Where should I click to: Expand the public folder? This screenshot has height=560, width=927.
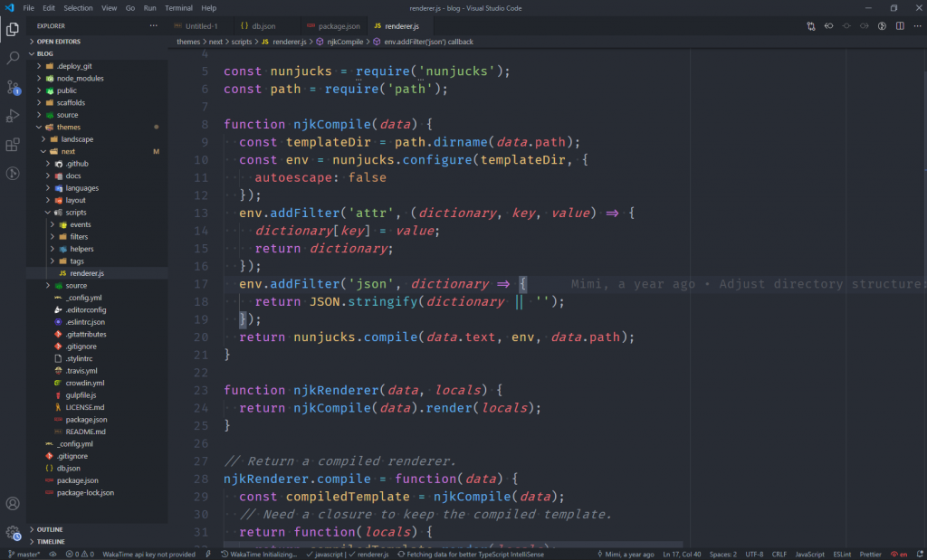pyautogui.click(x=97, y=90)
